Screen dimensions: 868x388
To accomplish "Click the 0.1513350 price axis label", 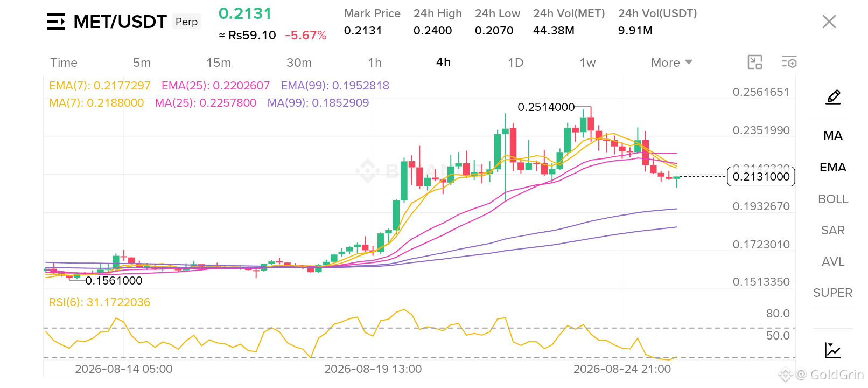I will click(x=761, y=282).
